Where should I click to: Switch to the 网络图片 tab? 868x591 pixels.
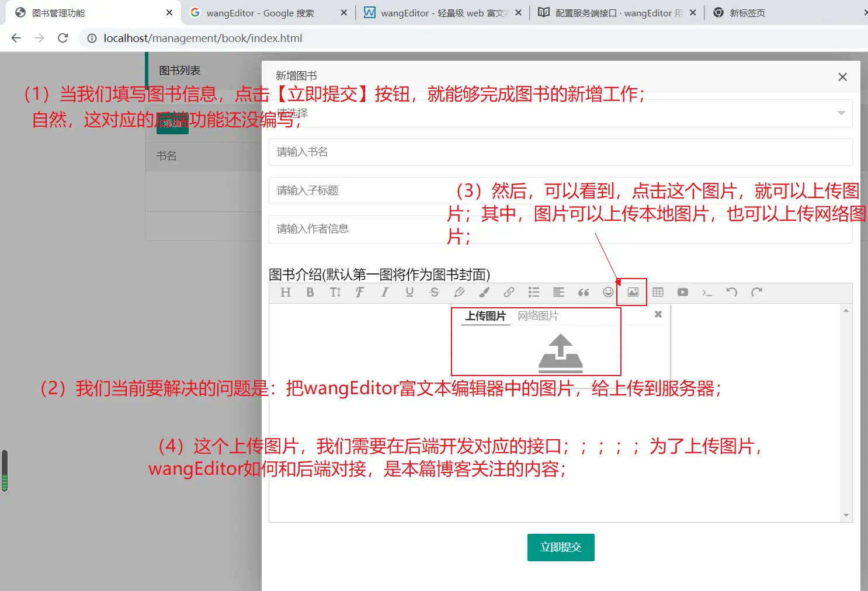point(538,316)
